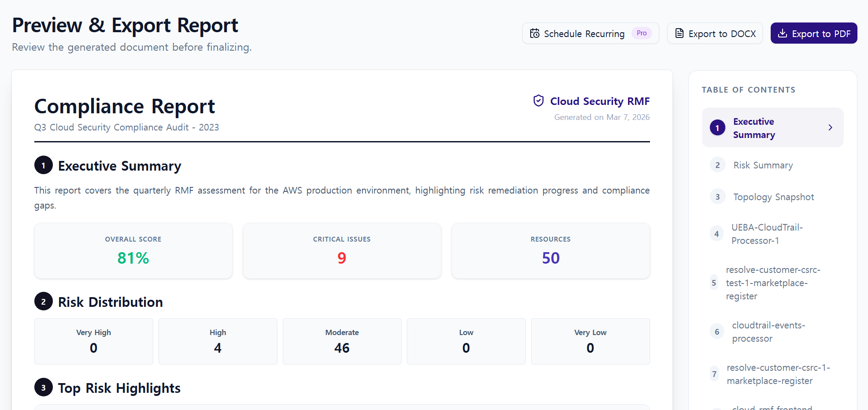Click the TABLE OF CONTENTS label

click(749, 90)
